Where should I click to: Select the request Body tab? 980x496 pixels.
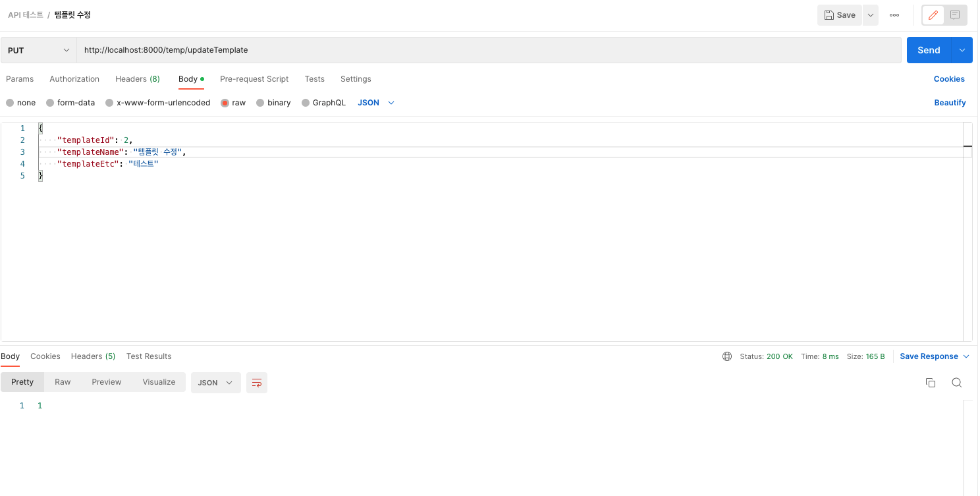click(x=191, y=79)
